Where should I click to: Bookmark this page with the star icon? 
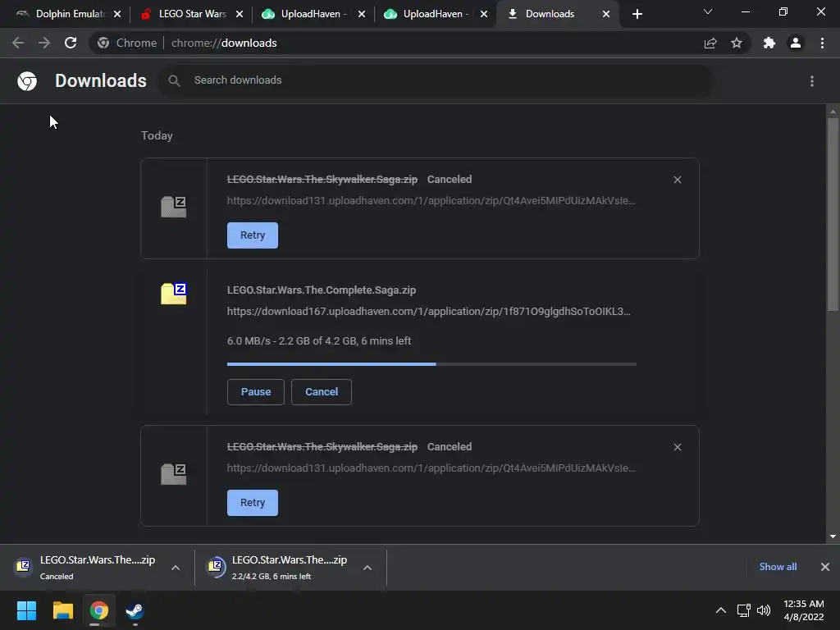737,43
